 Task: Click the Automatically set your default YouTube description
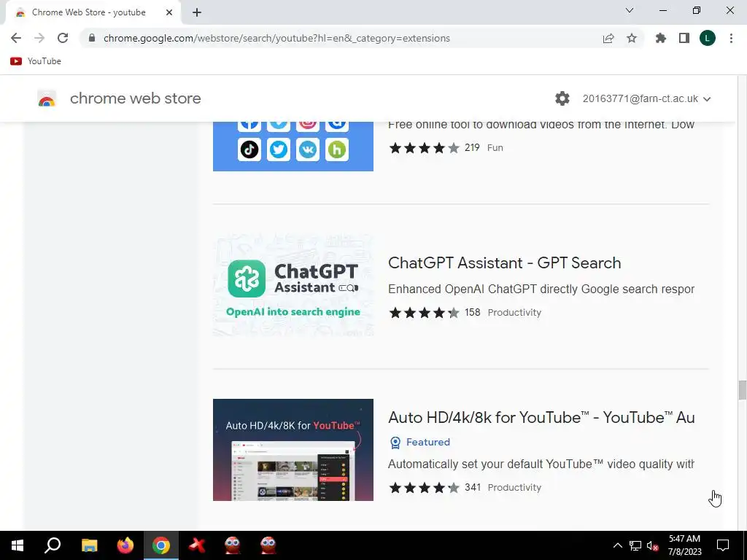(541, 464)
